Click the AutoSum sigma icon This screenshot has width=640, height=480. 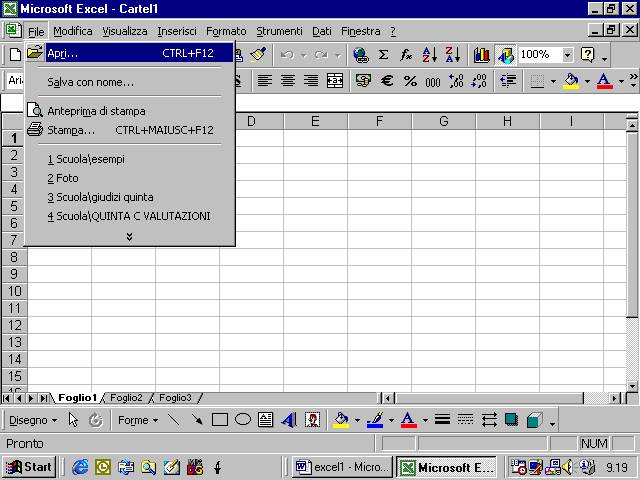[383, 55]
